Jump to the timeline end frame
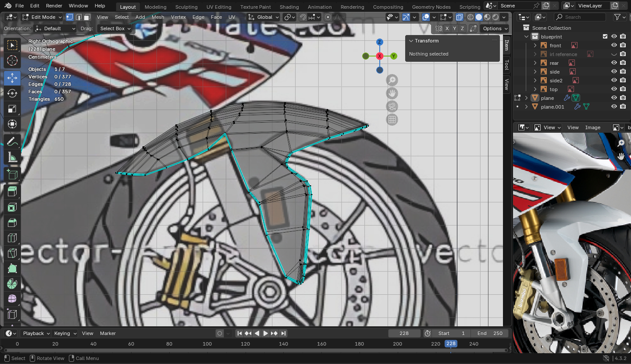The width and height of the screenshot is (631, 364). point(283,333)
